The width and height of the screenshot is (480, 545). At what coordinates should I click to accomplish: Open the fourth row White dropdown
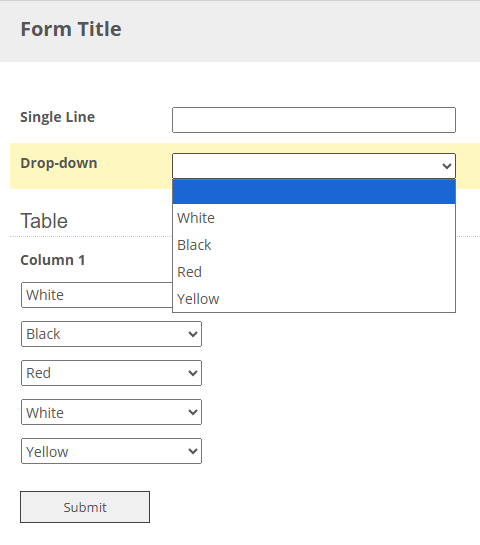pyautogui.click(x=111, y=412)
